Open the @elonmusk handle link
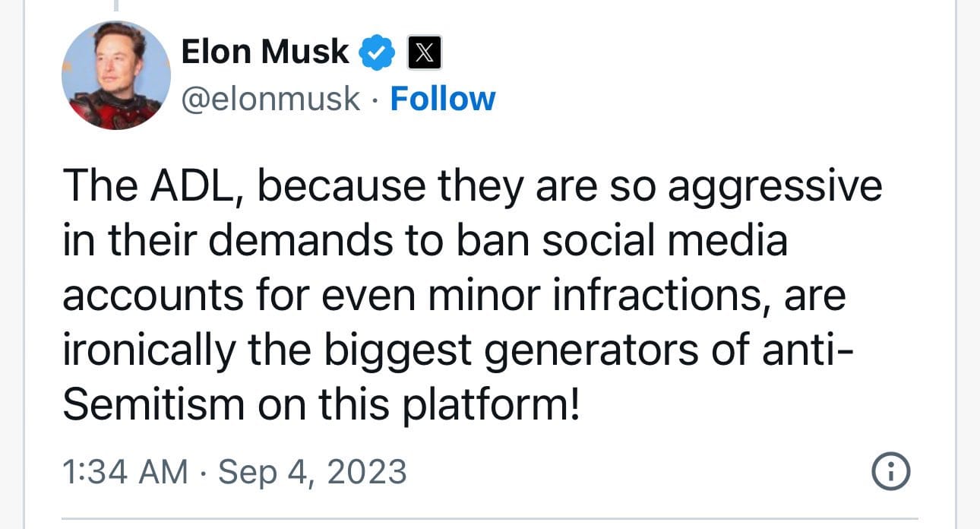The height and width of the screenshot is (529, 980). [x=270, y=100]
